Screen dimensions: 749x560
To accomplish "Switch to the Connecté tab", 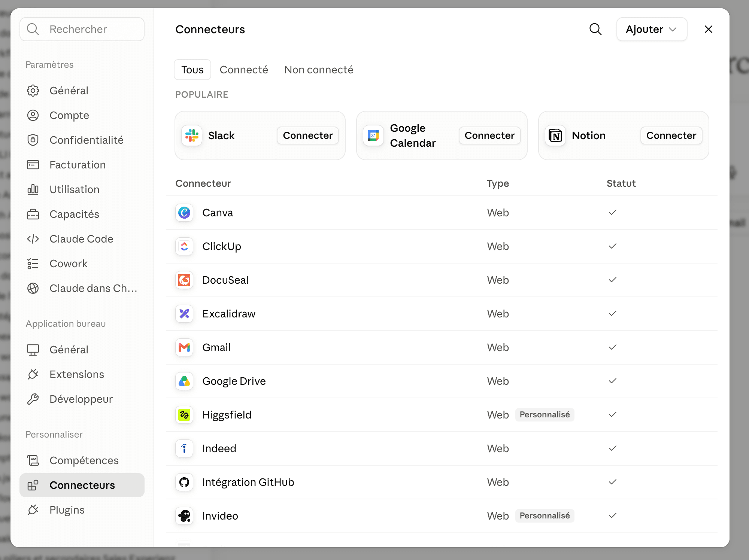I will (244, 70).
